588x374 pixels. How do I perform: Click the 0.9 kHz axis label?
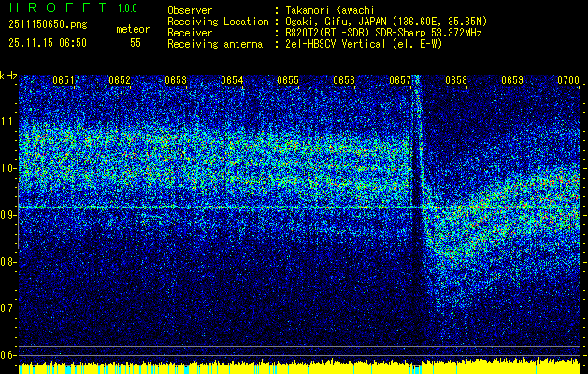pos(7,215)
